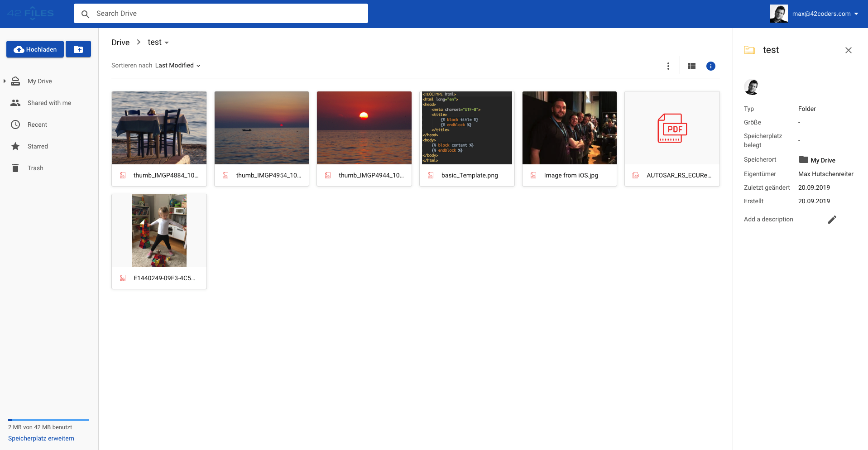Click Add a description text
Screen dimensions: 868x450
(x=768, y=219)
